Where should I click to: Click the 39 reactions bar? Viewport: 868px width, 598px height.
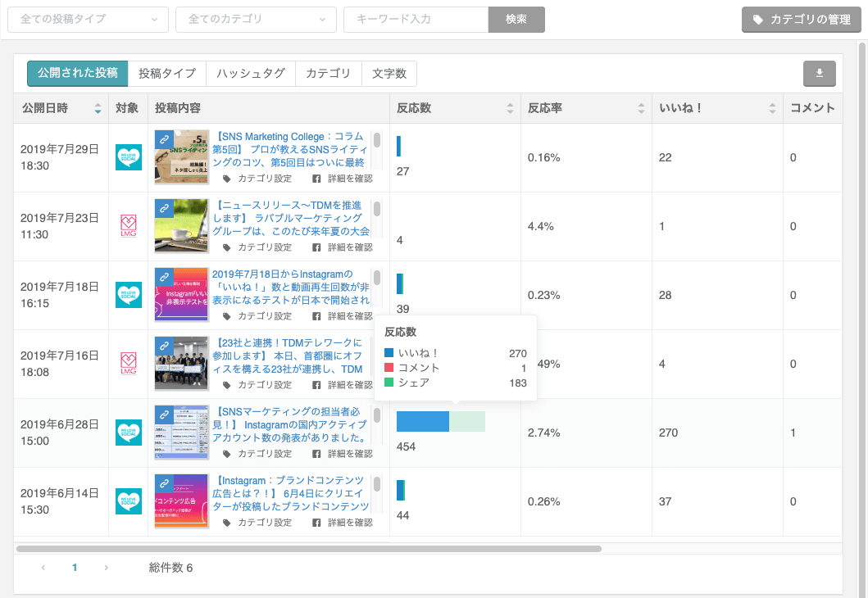(x=400, y=283)
